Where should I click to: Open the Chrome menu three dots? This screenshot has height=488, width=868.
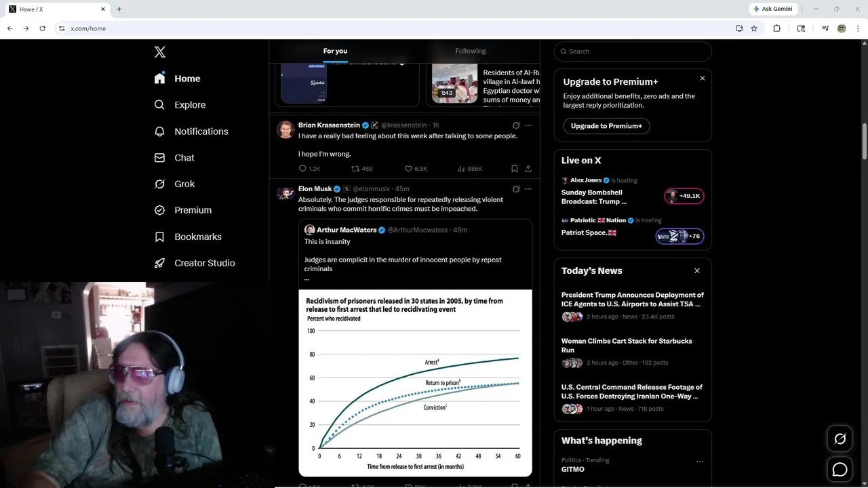point(859,28)
